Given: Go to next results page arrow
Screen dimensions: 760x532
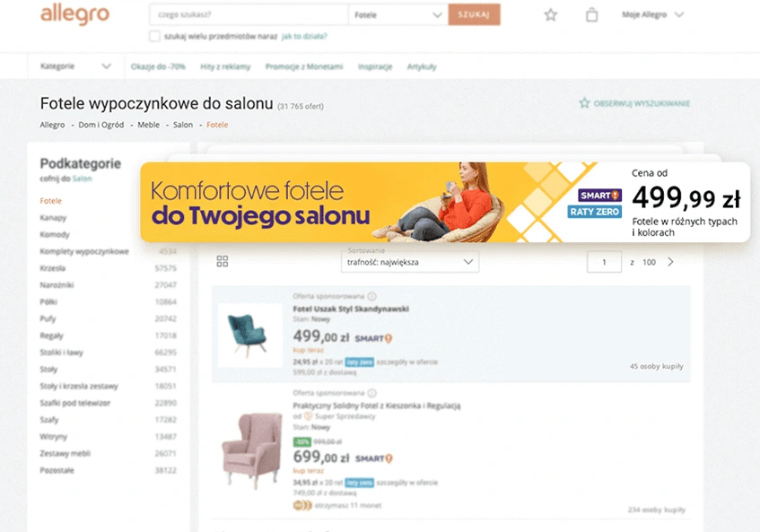Looking at the screenshot, I should [x=671, y=262].
